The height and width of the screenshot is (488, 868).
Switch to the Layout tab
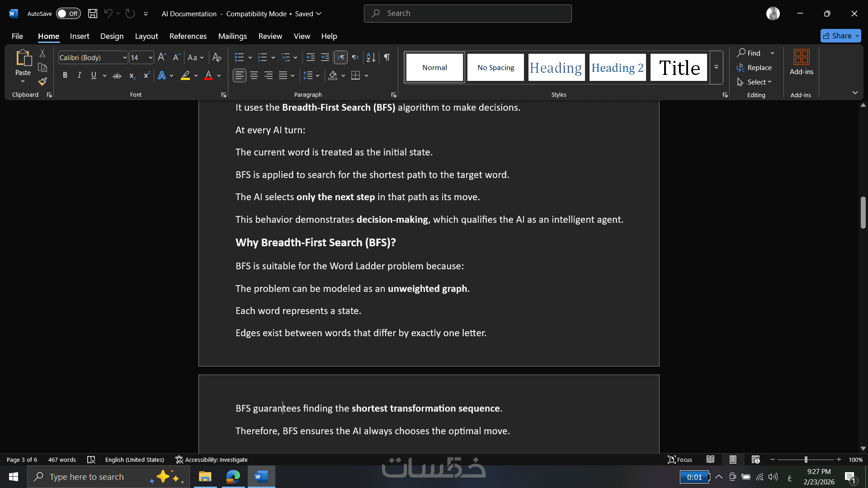(x=146, y=36)
